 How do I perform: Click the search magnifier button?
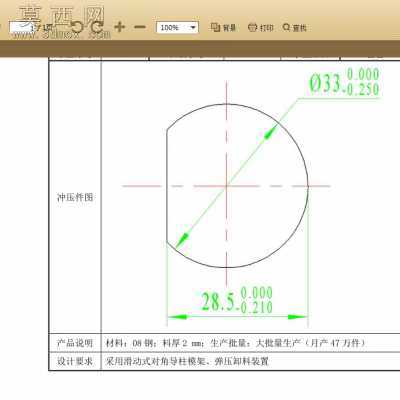(x=294, y=27)
